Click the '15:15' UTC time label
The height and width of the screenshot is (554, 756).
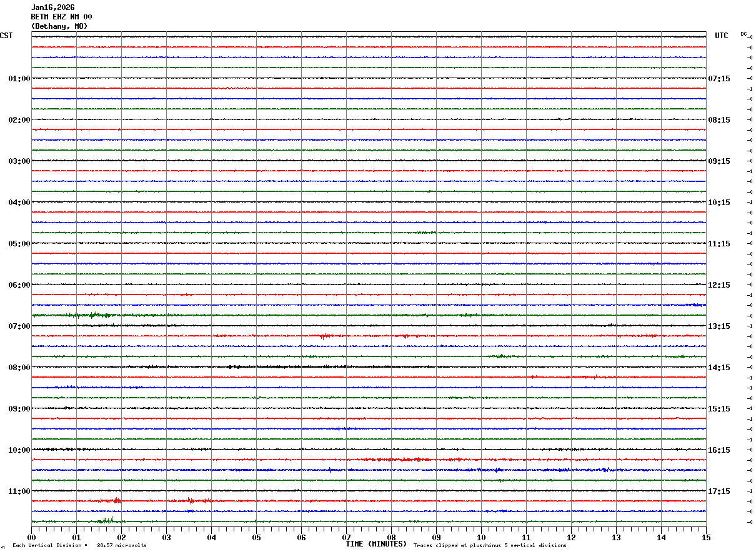[x=719, y=409]
